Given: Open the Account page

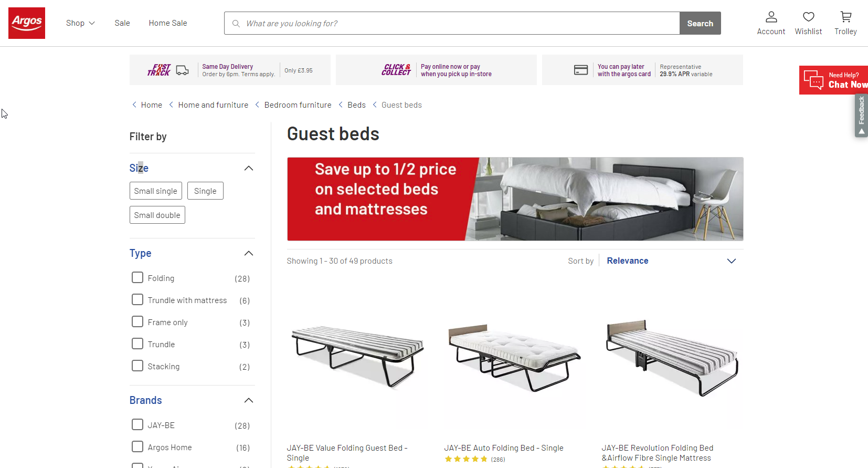Looking at the screenshot, I should [770, 23].
